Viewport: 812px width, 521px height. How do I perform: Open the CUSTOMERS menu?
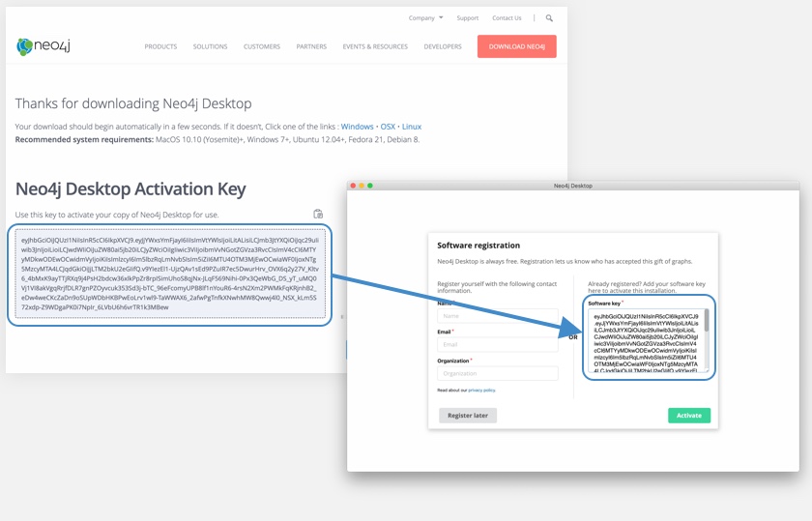pyautogui.click(x=262, y=46)
